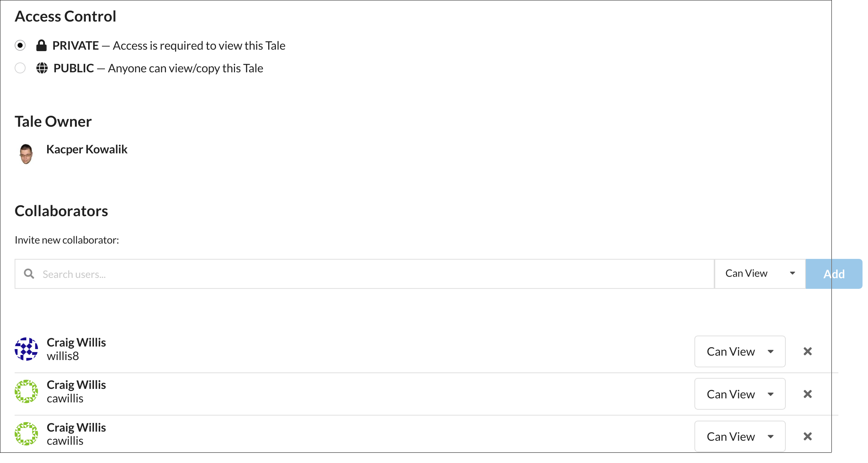Remove the bottom cawillis collaborator
The height and width of the screenshot is (463, 868).
coord(808,436)
